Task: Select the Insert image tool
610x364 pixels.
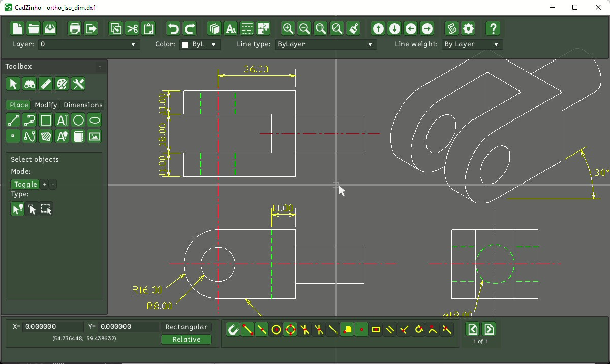Action: tap(95, 136)
